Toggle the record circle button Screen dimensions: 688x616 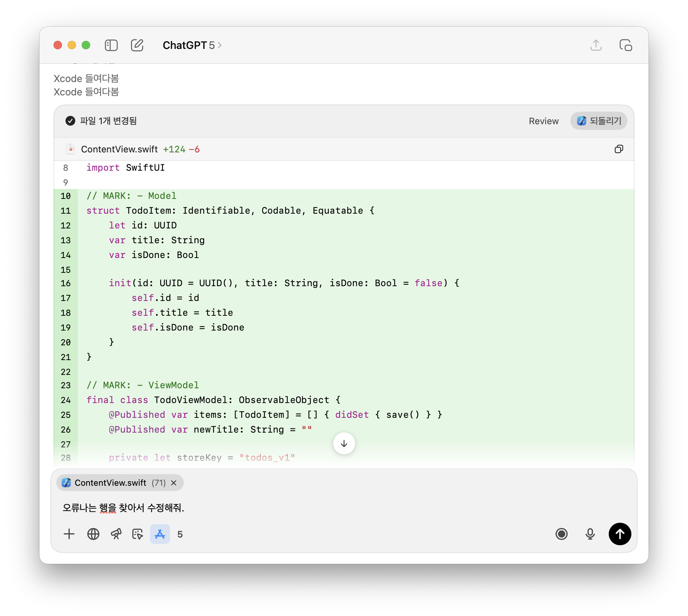[562, 534]
